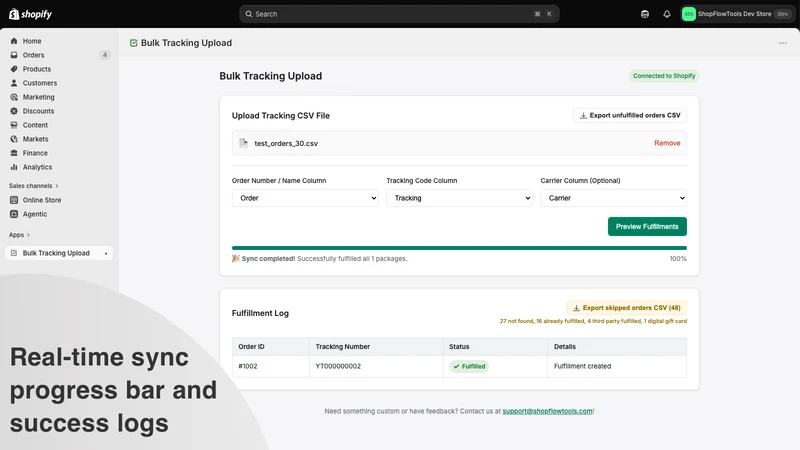Viewport: 800px width, 450px height.
Task: Click support@shopflowtools.com email link
Action: (x=547, y=411)
